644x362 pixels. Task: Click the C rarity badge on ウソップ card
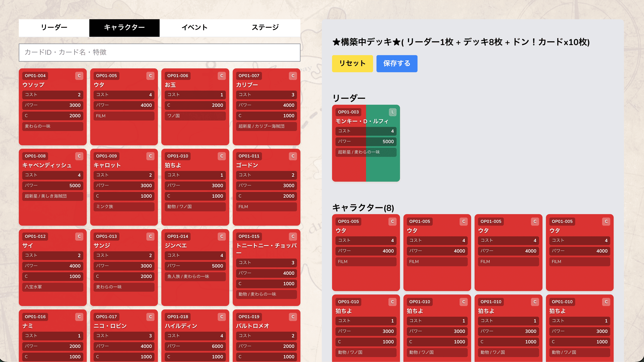point(79,76)
